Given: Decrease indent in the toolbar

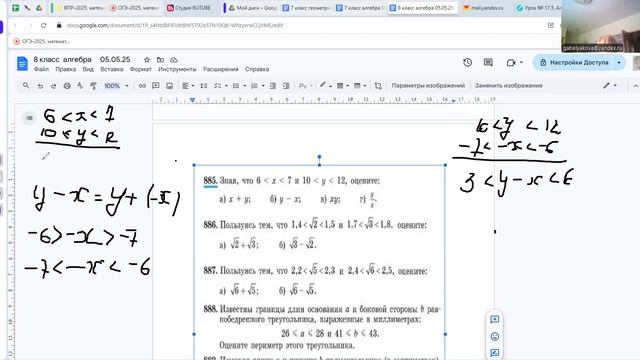Looking at the screenshot, I should (273, 86).
